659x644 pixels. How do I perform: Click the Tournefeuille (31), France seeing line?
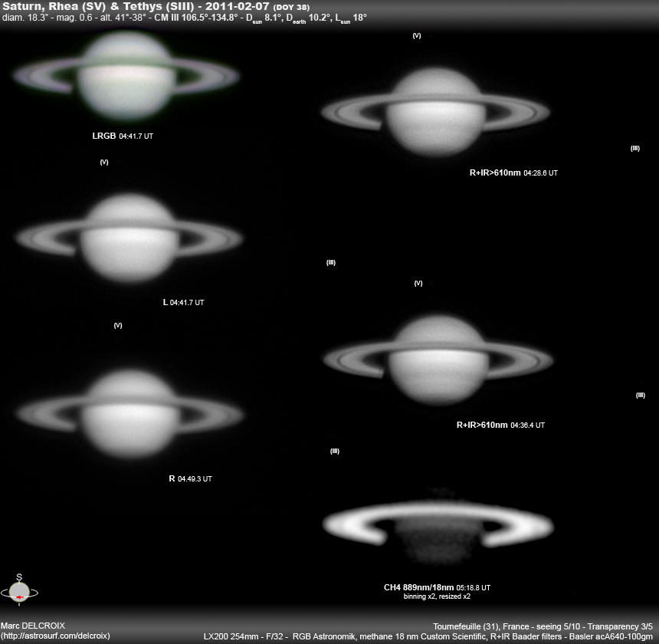[543, 626]
